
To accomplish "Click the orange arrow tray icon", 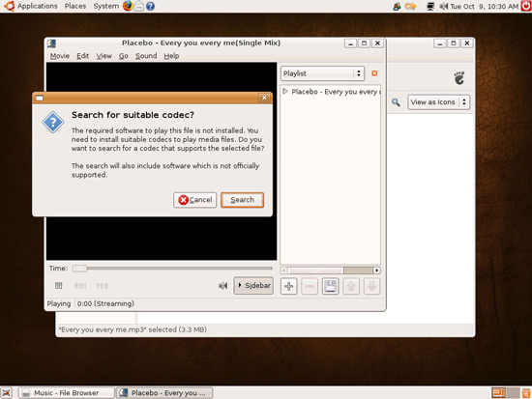I will (x=410, y=6).
